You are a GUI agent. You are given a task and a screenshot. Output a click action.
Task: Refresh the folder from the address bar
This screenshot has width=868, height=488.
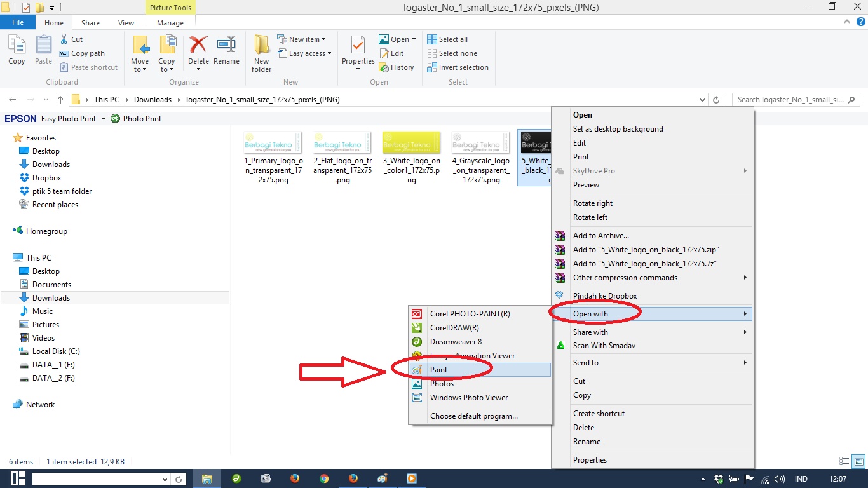pyautogui.click(x=716, y=100)
